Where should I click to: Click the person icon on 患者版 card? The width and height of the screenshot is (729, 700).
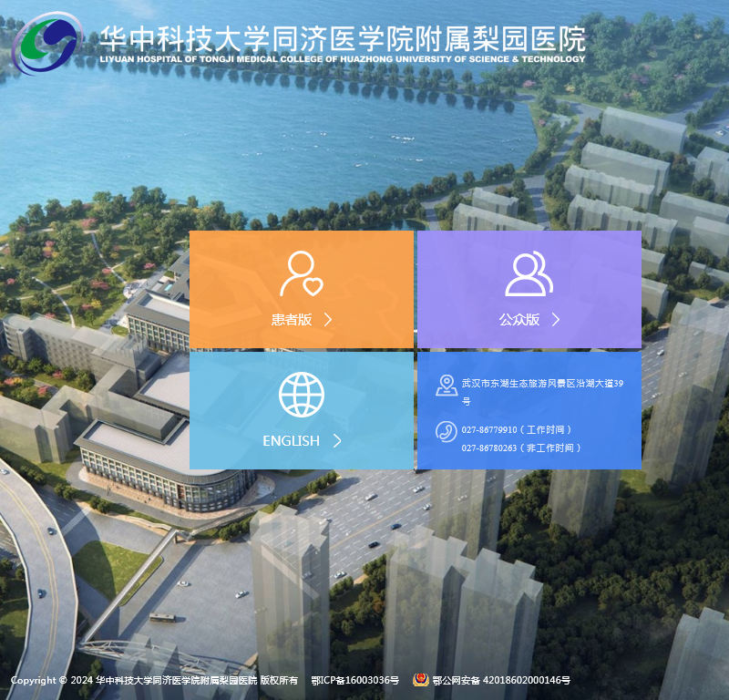pyautogui.click(x=301, y=273)
